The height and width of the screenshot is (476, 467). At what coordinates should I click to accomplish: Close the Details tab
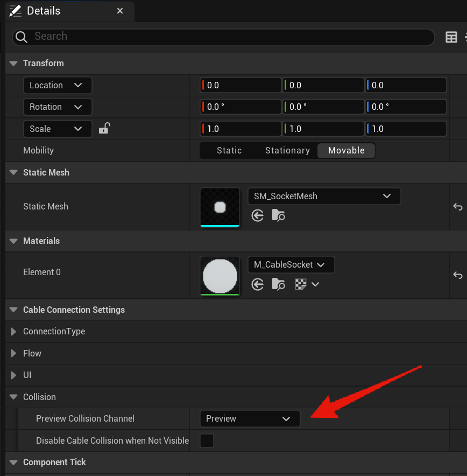pos(120,11)
